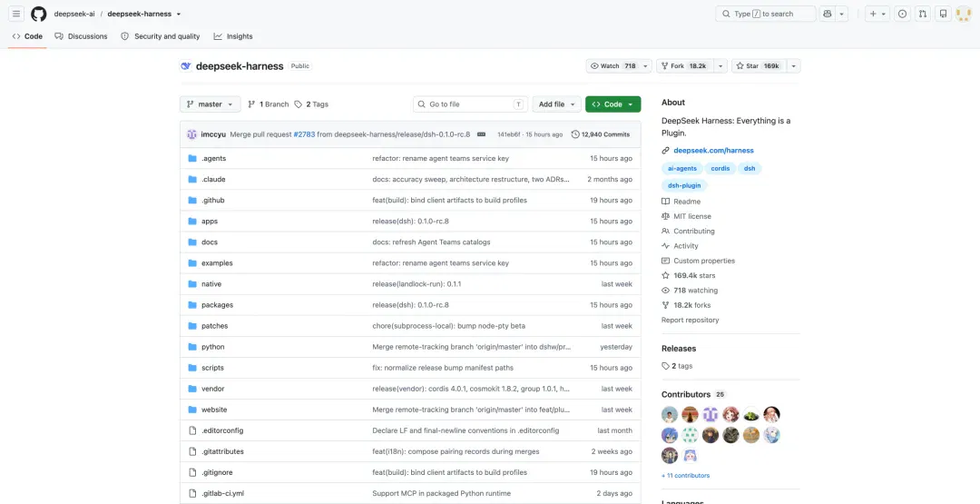Expand the Copilot dropdown arrow
The image size is (980, 504).
[x=842, y=14]
